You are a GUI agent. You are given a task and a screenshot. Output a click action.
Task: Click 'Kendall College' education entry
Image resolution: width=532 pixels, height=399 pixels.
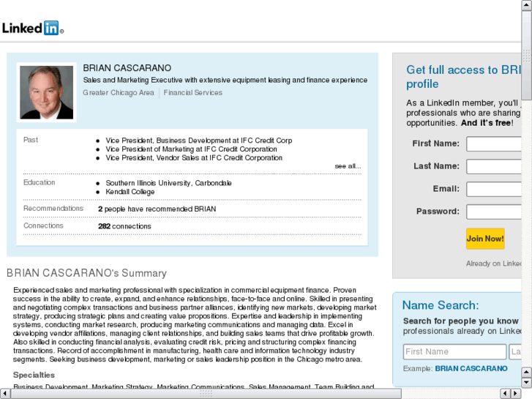130,192
